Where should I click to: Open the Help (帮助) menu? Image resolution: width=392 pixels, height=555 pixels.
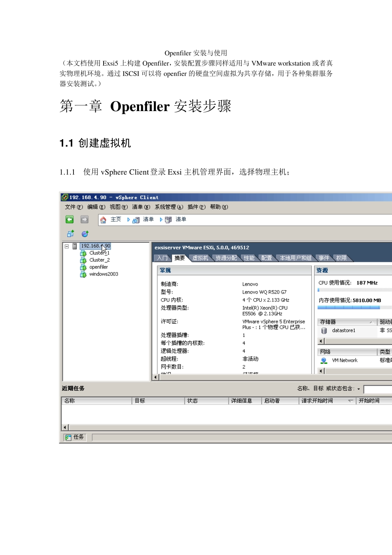click(219, 207)
